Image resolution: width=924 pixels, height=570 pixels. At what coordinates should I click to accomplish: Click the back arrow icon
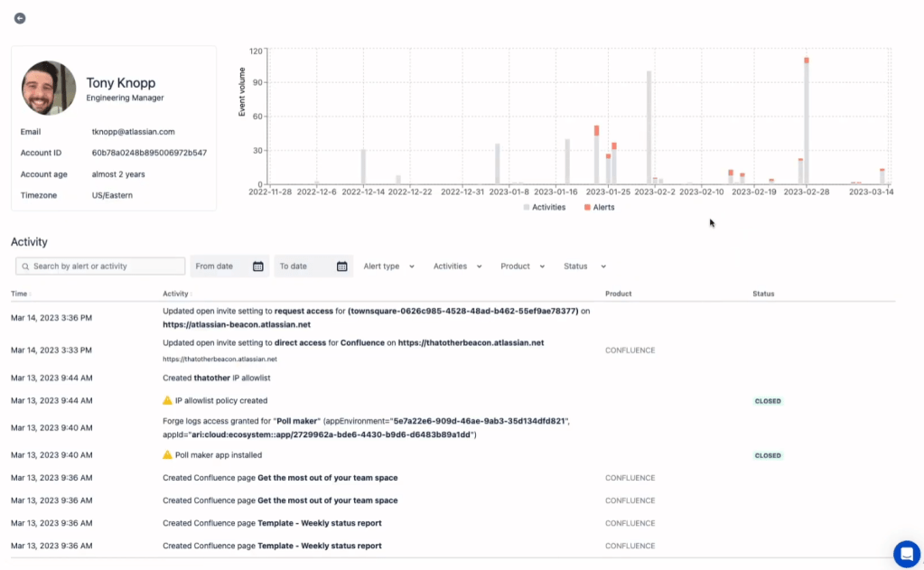click(20, 18)
